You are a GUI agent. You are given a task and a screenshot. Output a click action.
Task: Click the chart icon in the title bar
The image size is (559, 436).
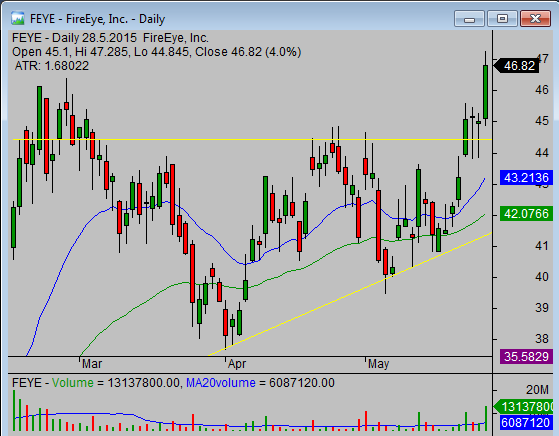pyautogui.click(x=18, y=18)
